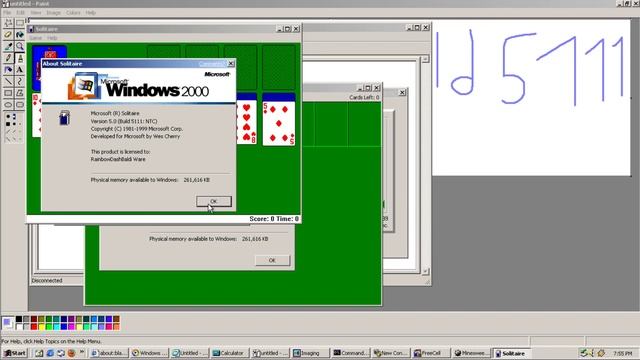Select the Rounded Rectangle tool in Paint
Image resolution: width=640 pixels, height=360 pixels.
[x=19, y=105]
